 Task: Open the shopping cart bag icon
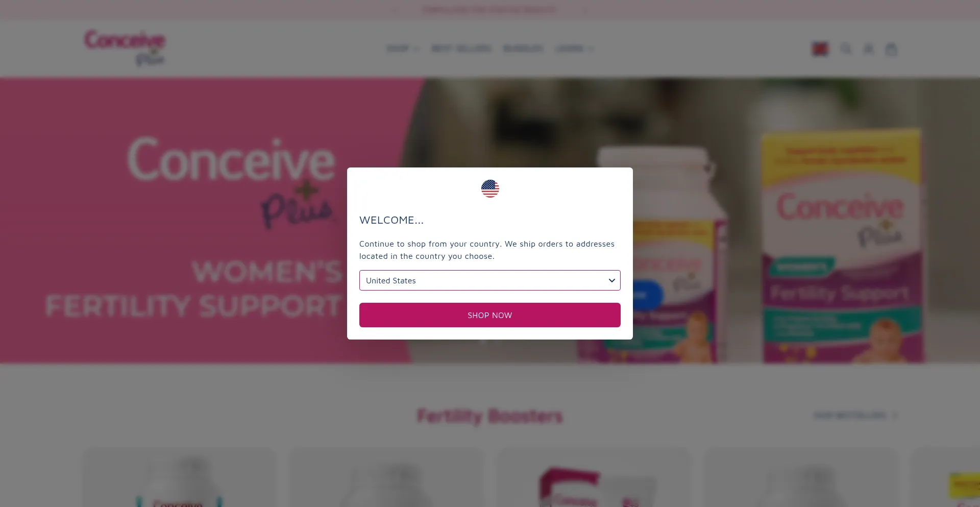click(x=891, y=49)
